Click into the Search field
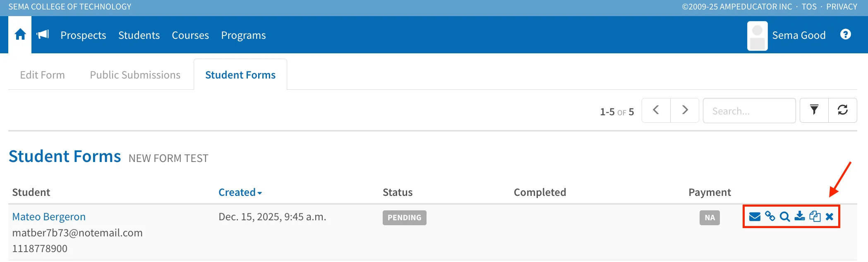Screen dimensions: 868x262 [749, 111]
